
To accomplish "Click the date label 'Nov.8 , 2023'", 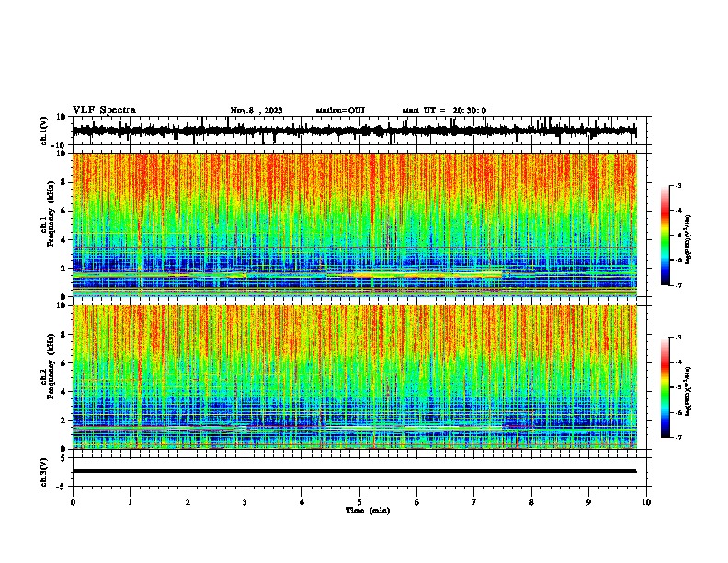I will click(256, 110).
